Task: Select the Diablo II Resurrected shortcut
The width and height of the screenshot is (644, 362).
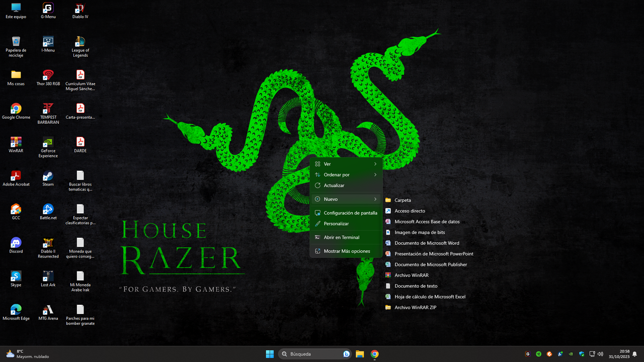Action: click(48, 247)
